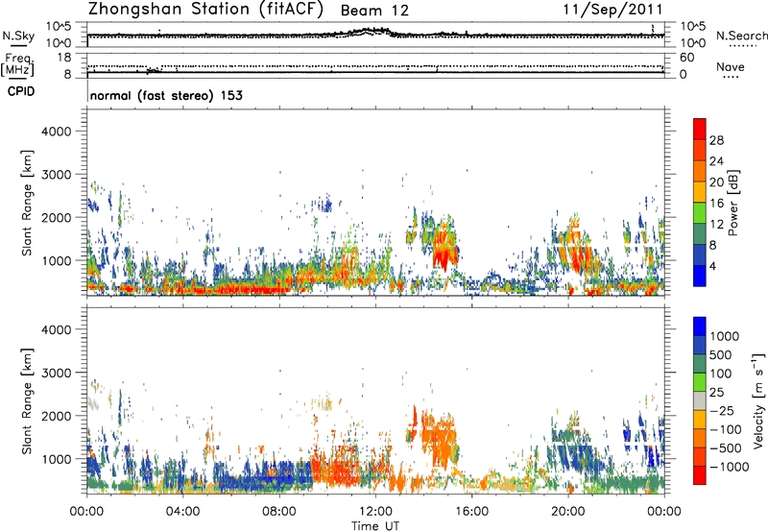Click the Slant Range label of power panel
768x532 pixels.
[x=27, y=203]
